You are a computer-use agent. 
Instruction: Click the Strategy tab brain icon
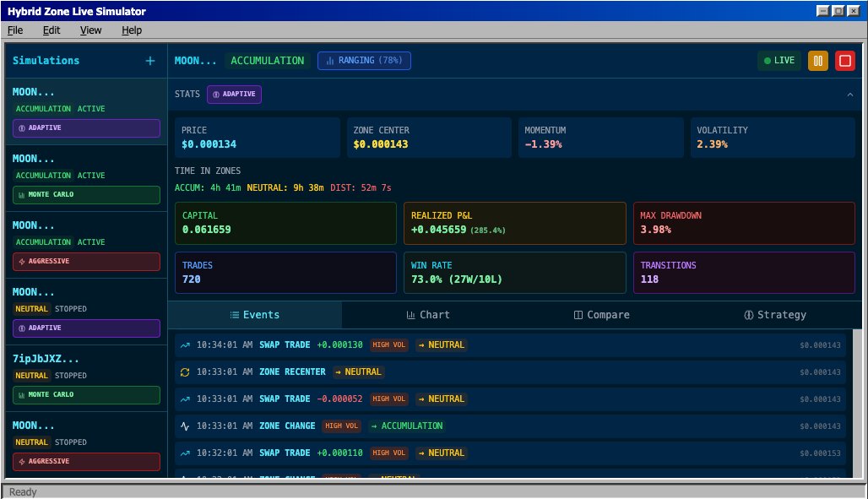(748, 315)
